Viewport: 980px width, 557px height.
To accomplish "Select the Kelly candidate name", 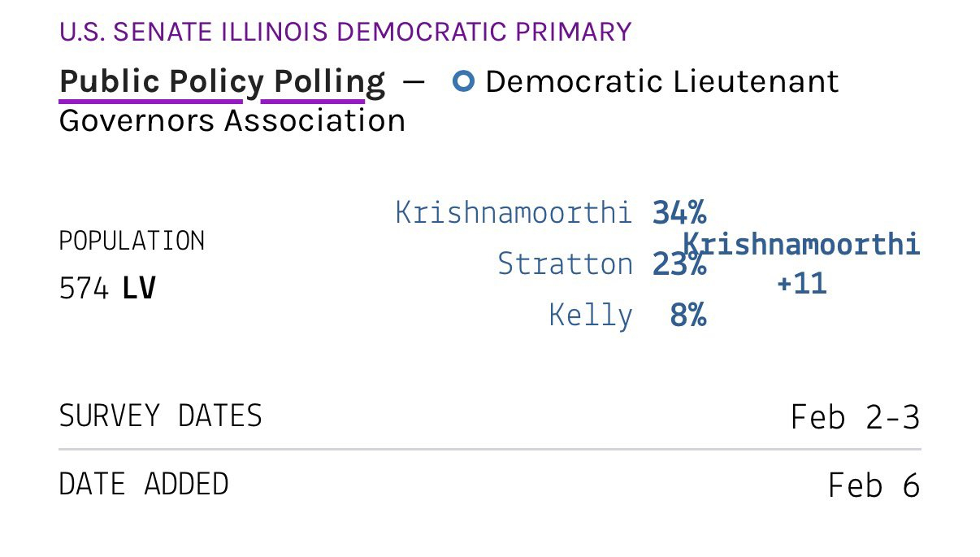I will [x=591, y=315].
